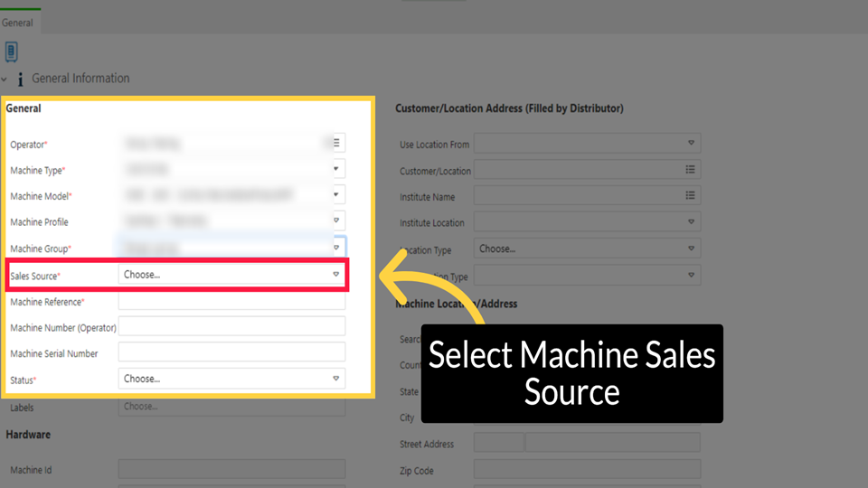868x488 pixels.
Task: Click the Zip Code input field
Action: pyautogui.click(x=586, y=470)
